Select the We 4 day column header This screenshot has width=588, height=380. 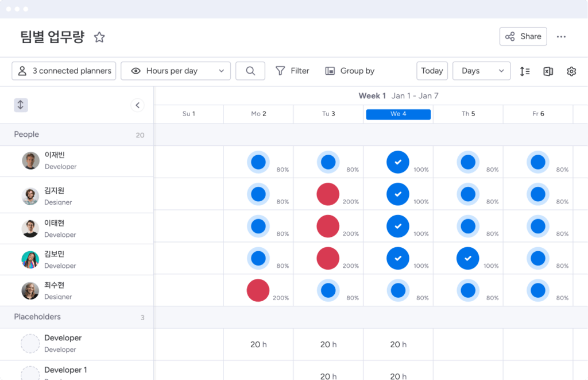tap(398, 114)
